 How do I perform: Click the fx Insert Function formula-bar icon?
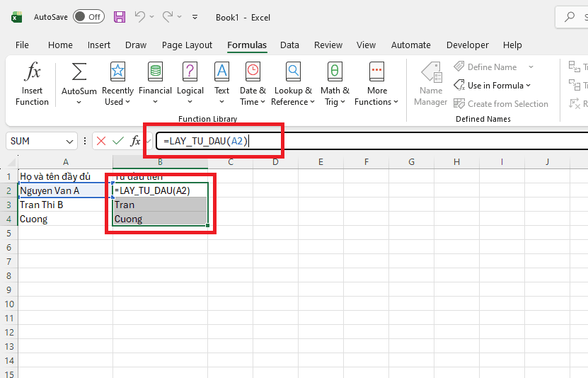click(135, 141)
